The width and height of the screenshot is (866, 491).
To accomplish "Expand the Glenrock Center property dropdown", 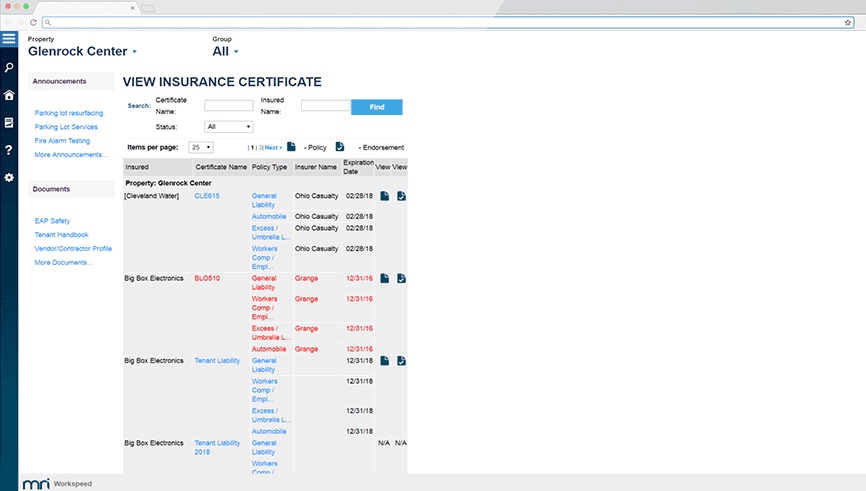I will tap(134, 52).
